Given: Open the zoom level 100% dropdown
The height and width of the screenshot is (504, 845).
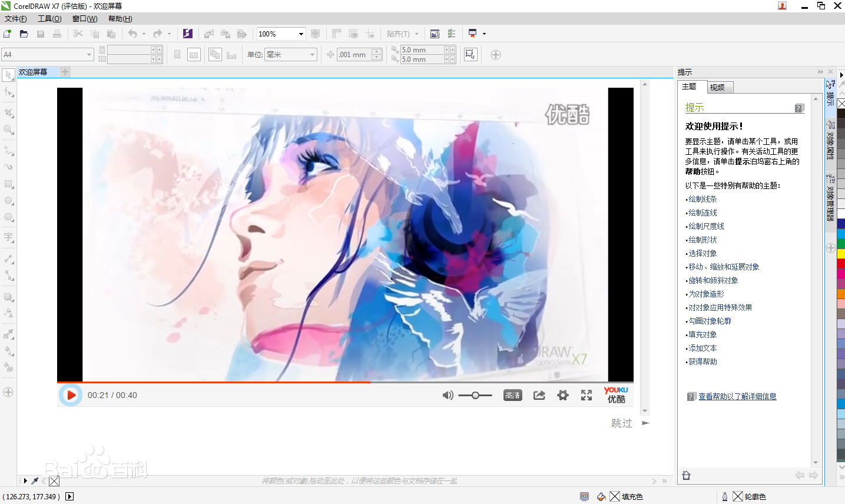Looking at the screenshot, I should pyautogui.click(x=301, y=34).
